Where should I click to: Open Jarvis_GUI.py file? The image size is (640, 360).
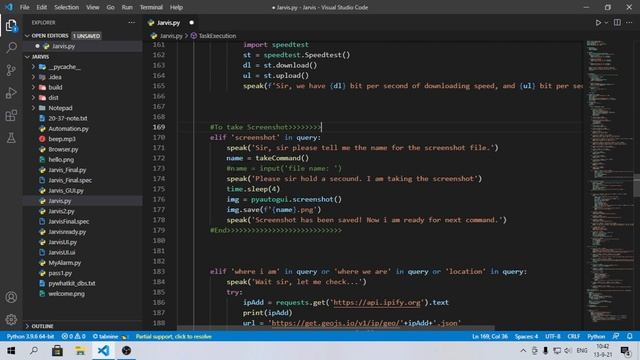pos(66,191)
